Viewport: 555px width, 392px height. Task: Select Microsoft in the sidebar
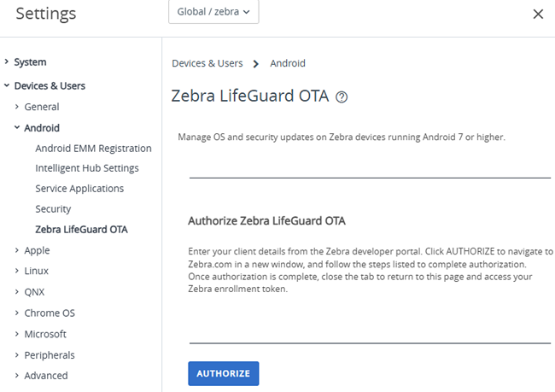(x=45, y=334)
